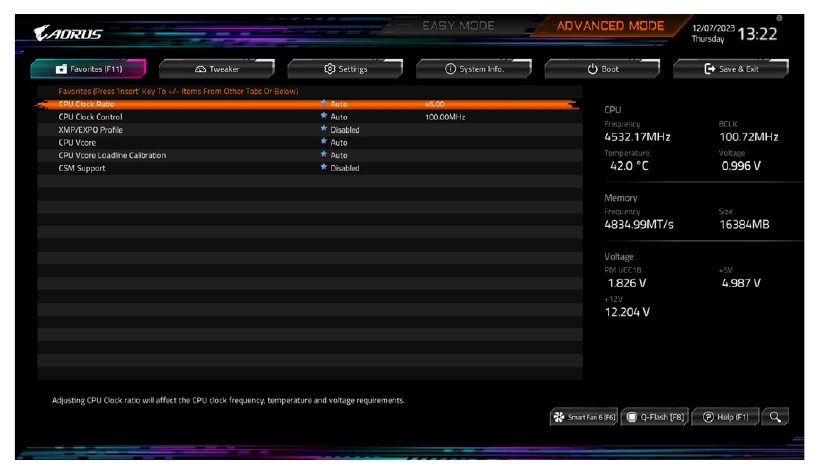This screenshot has width=828, height=474.
Task: Click the star folder icon on Favorites tab
Action: pyautogui.click(x=61, y=69)
